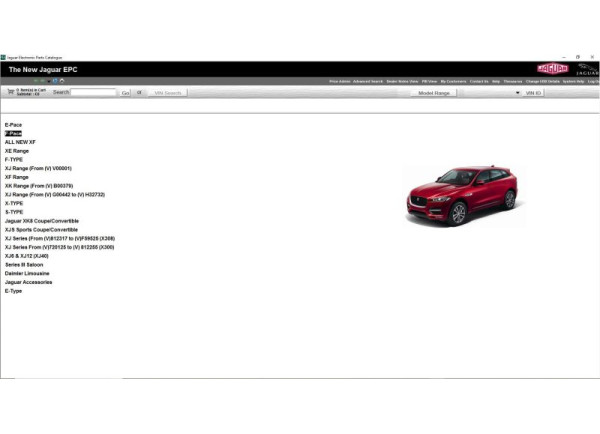Image resolution: width=600 pixels, height=434 pixels.
Task: Open the Price Admin menu
Action: [x=340, y=81]
